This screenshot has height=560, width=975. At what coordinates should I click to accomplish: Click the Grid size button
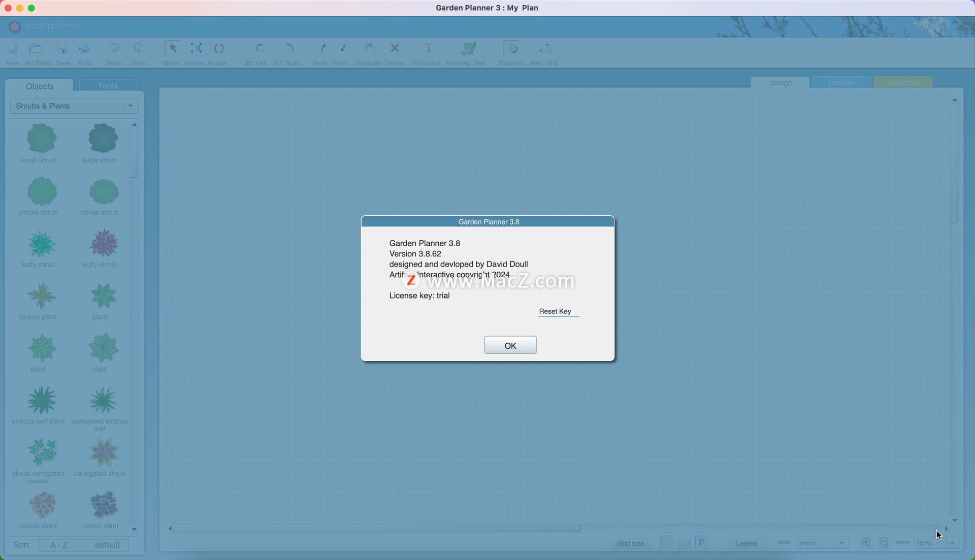(630, 543)
